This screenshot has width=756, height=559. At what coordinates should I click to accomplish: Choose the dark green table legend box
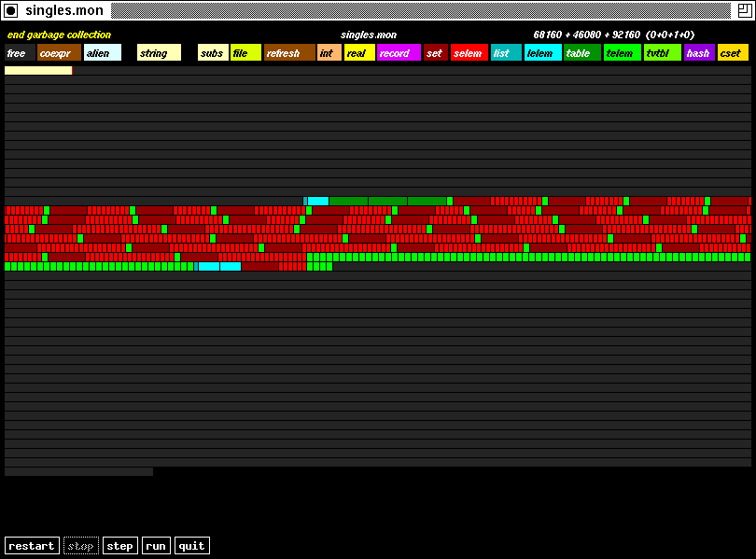[581, 53]
